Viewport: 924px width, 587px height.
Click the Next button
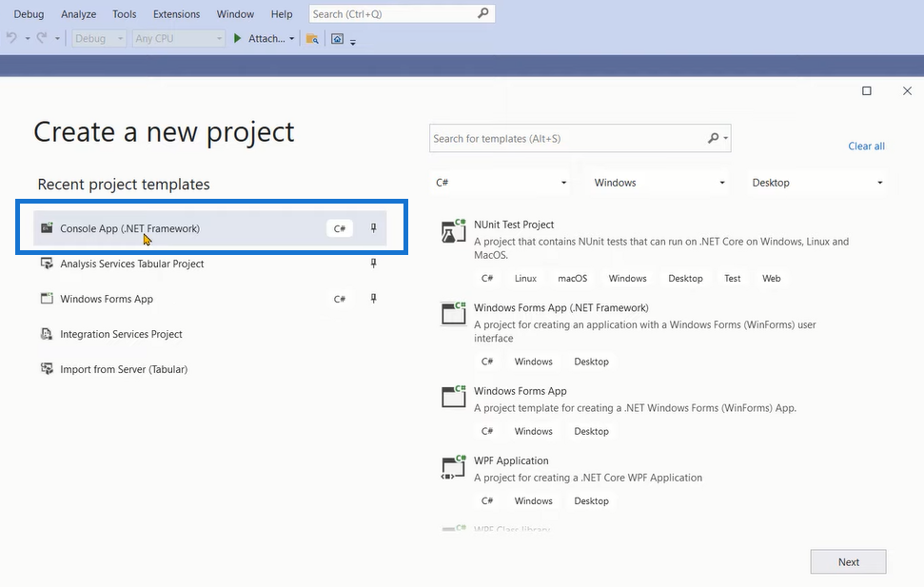pos(848,561)
